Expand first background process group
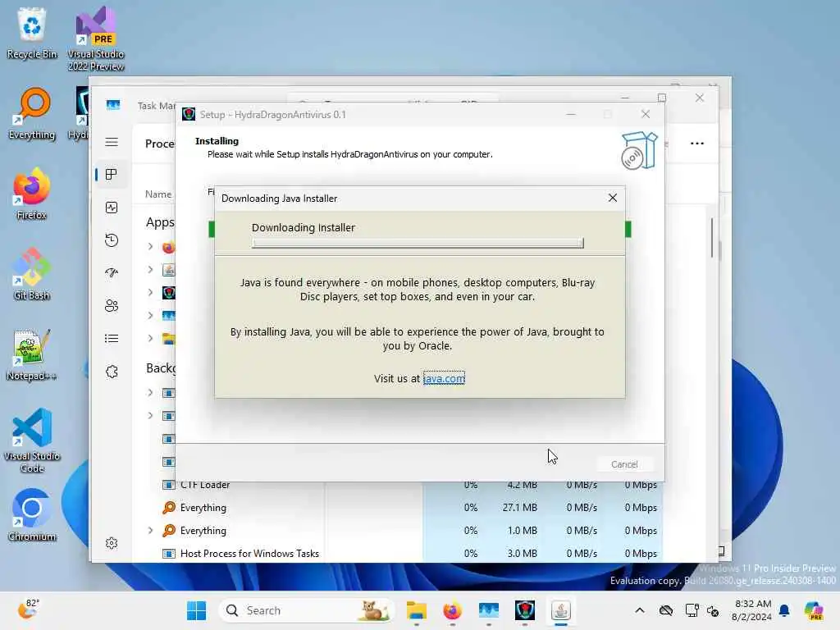This screenshot has width=840, height=630. 151,393
